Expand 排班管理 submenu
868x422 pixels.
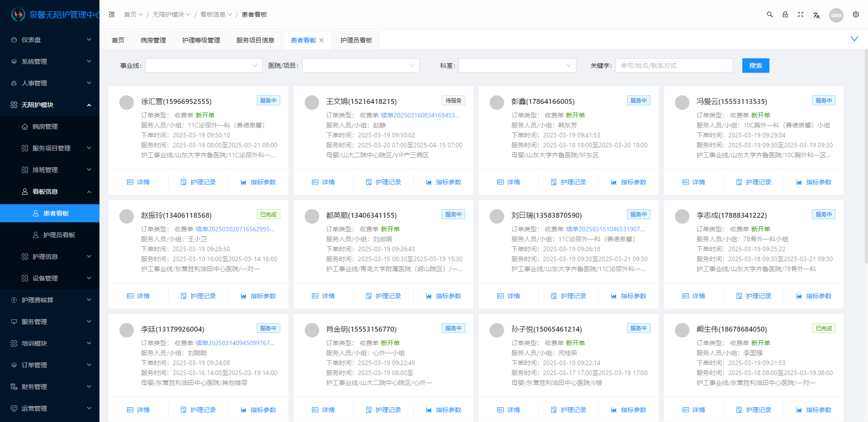(50, 170)
